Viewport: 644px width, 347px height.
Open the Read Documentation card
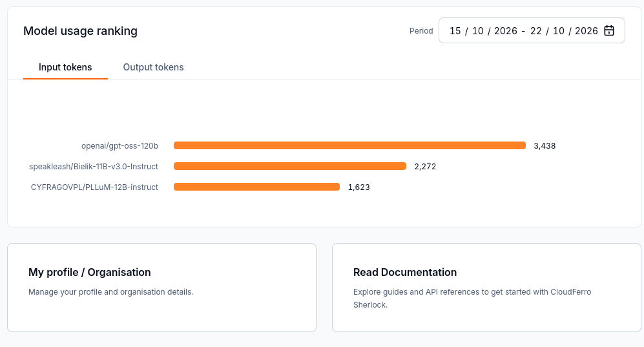click(x=486, y=288)
